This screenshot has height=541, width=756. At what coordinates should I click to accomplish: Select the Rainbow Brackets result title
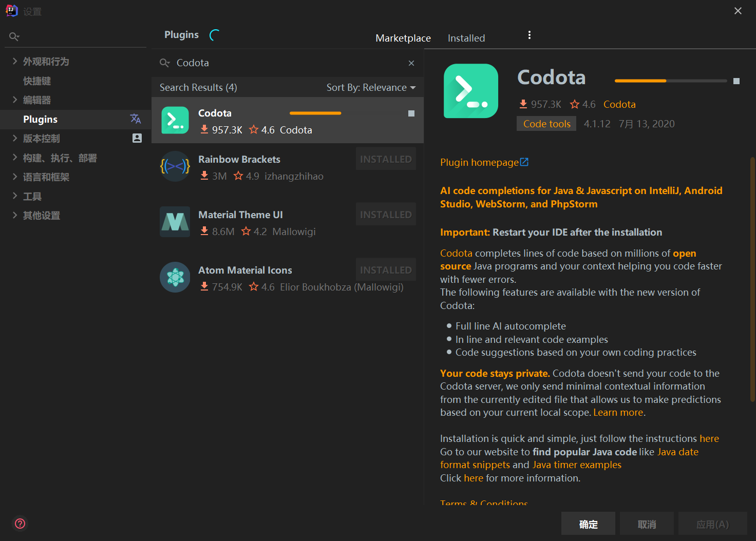[x=239, y=159]
